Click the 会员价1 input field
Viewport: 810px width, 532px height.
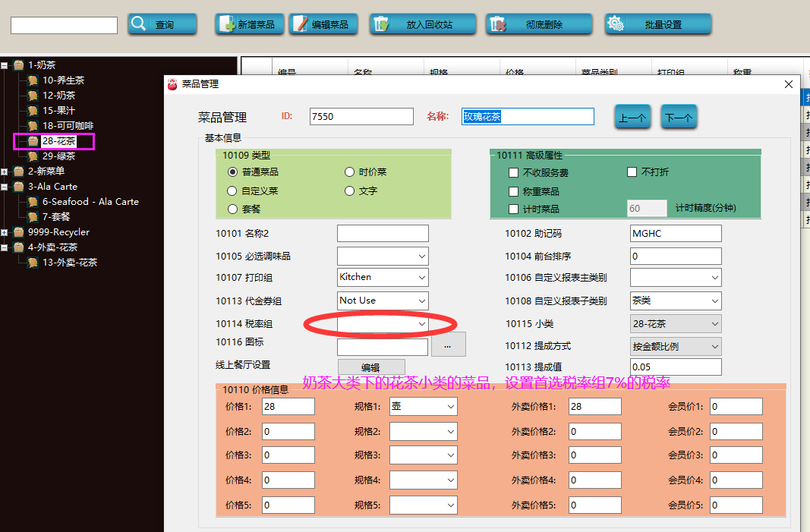tap(736, 407)
